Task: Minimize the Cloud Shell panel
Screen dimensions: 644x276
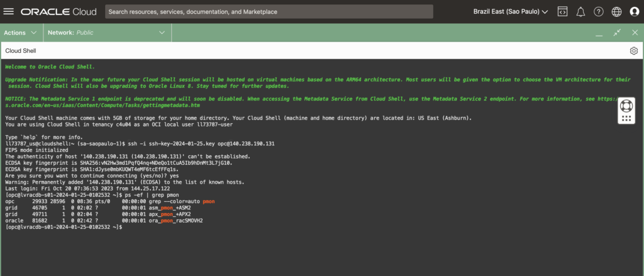Action: pos(600,32)
